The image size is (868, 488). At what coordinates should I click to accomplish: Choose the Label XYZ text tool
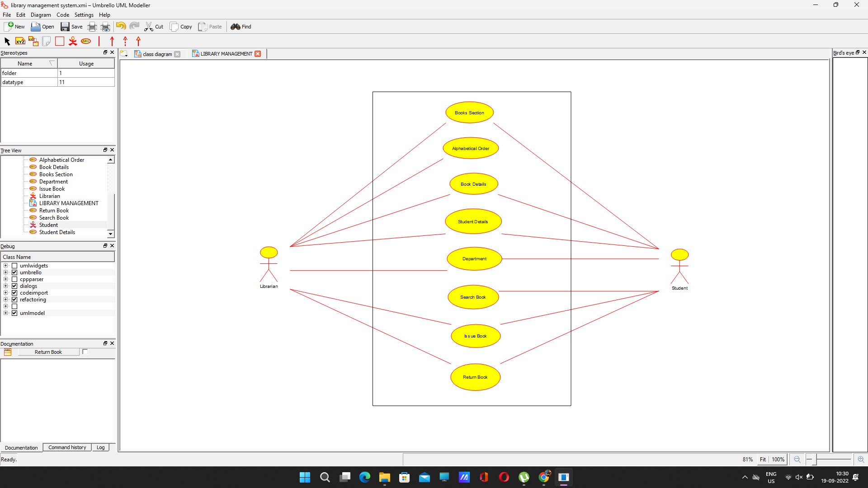coord(20,41)
